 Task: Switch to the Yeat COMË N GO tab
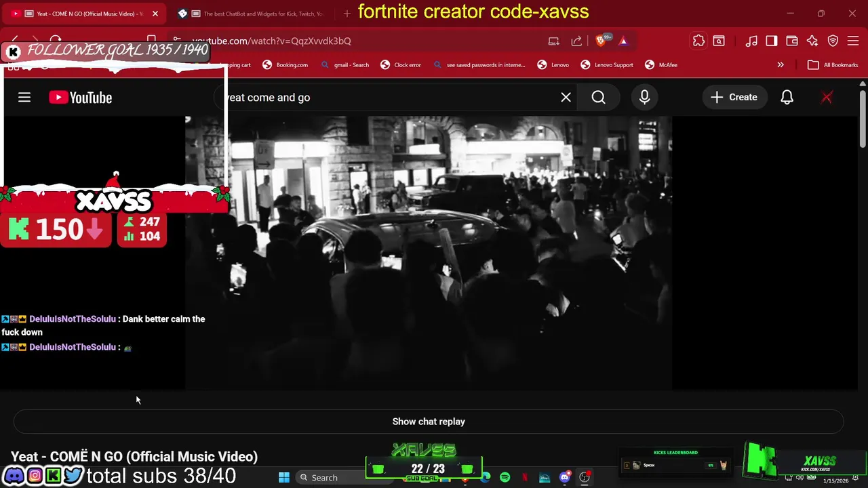click(84, 14)
